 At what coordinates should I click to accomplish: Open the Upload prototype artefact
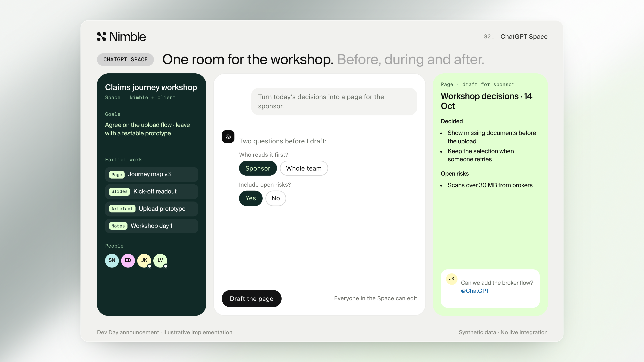(x=152, y=209)
